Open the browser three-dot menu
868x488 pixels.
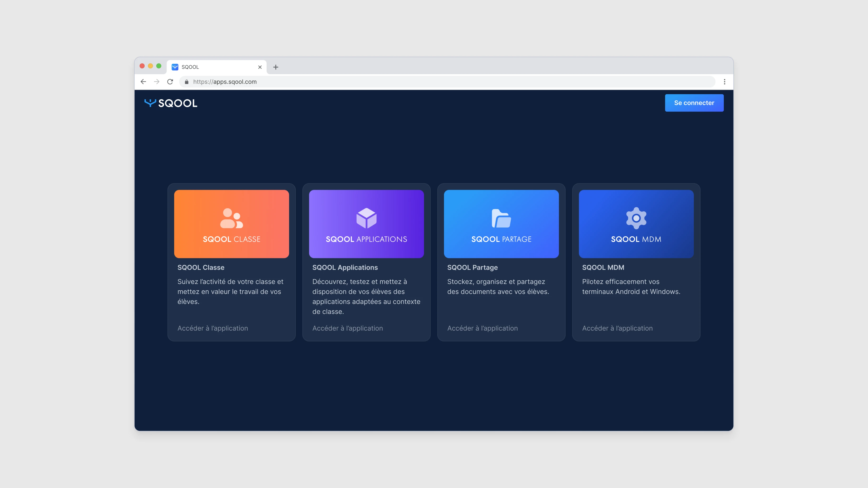click(x=724, y=82)
